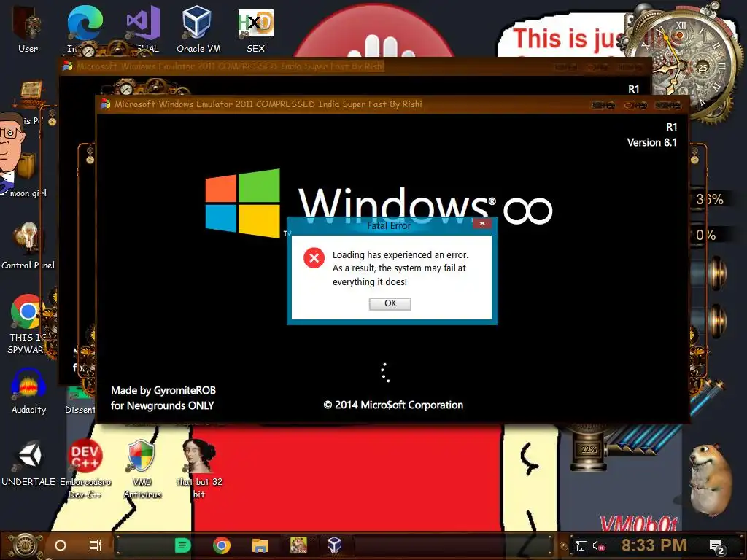Click the hamster mascot on the desktop
Image resolution: width=747 pixels, height=560 pixels.
coord(710,480)
